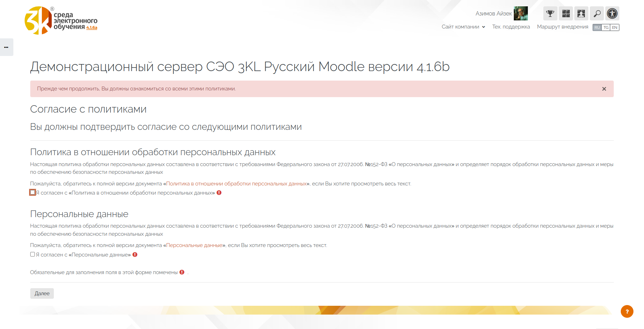Open the magnifier search icon

597,14
